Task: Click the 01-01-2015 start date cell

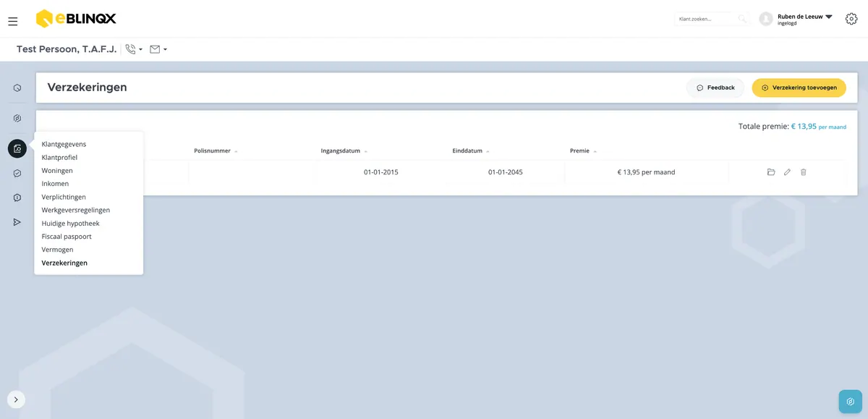Action: coord(381,172)
